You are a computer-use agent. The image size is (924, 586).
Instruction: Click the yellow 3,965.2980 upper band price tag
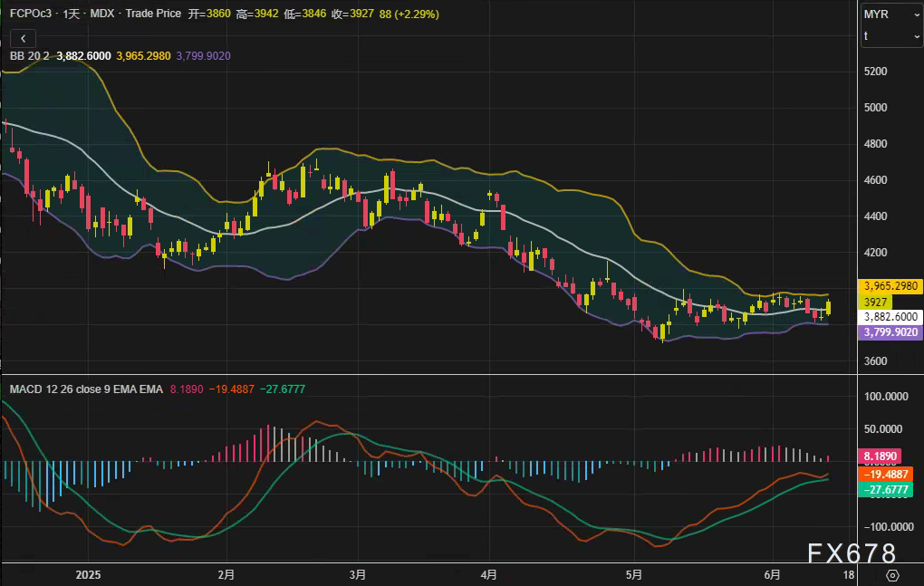click(x=890, y=286)
